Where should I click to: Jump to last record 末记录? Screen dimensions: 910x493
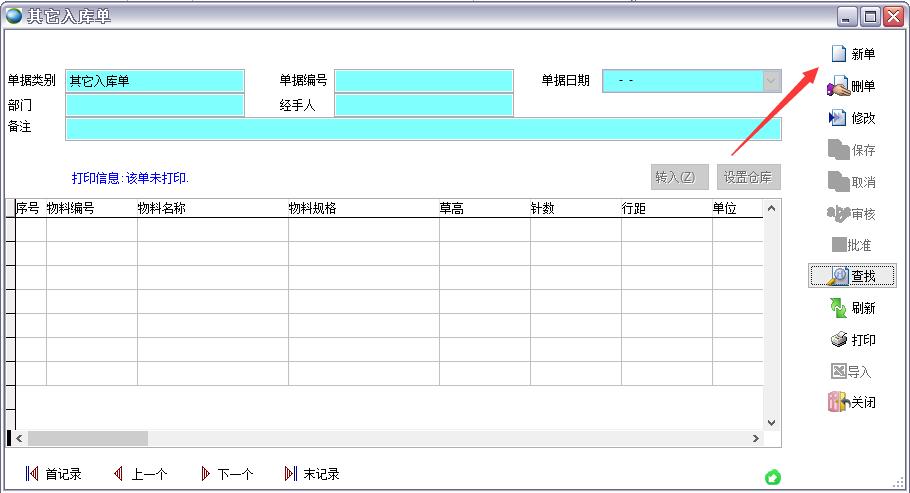[x=312, y=474]
